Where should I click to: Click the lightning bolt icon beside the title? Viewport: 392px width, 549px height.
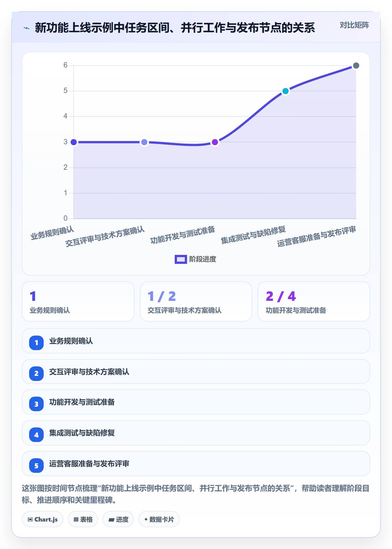(27, 28)
